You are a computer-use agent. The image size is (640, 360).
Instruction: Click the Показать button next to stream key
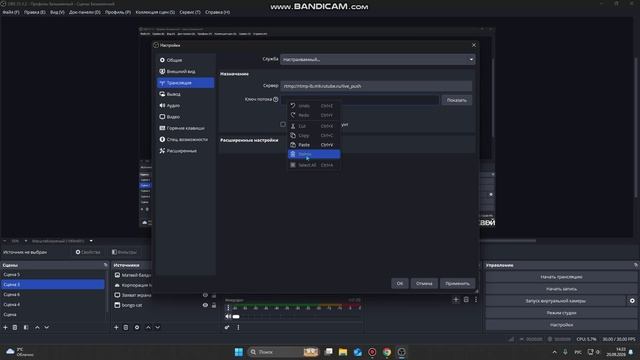tap(457, 100)
